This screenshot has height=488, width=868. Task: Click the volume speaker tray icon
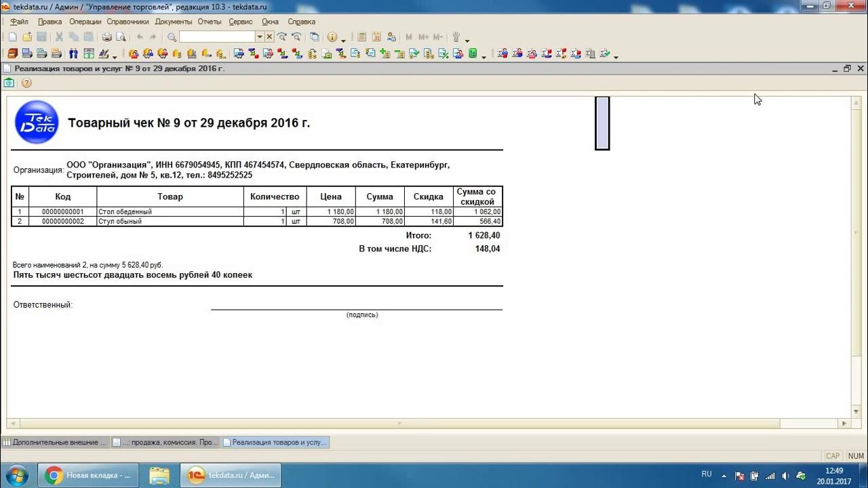point(785,475)
